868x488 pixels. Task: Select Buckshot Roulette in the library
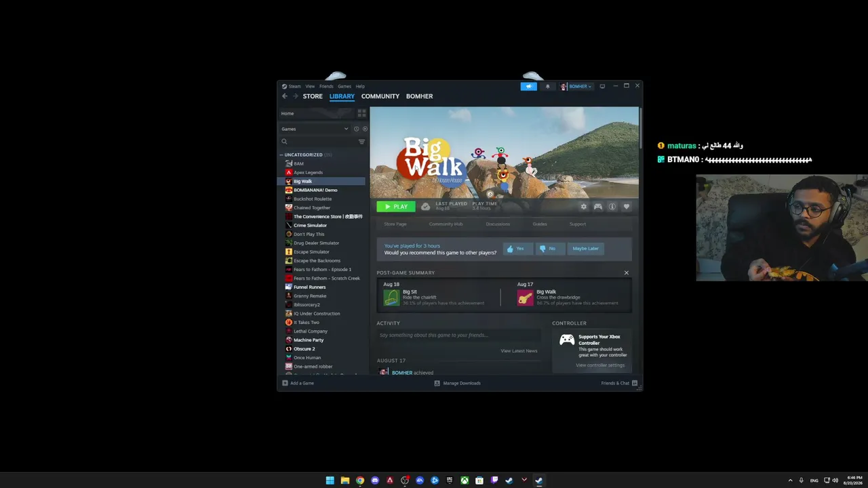click(x=313, y=199)
